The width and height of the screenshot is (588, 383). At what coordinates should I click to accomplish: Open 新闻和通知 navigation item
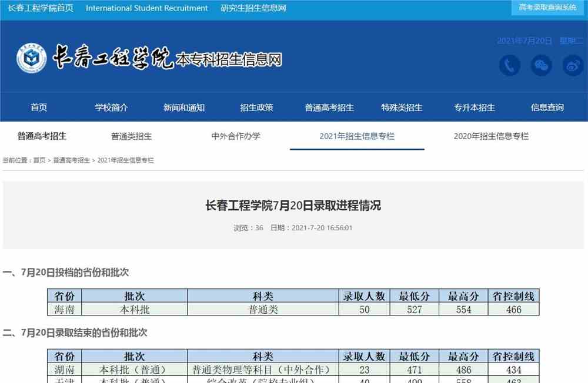point(183,107)
